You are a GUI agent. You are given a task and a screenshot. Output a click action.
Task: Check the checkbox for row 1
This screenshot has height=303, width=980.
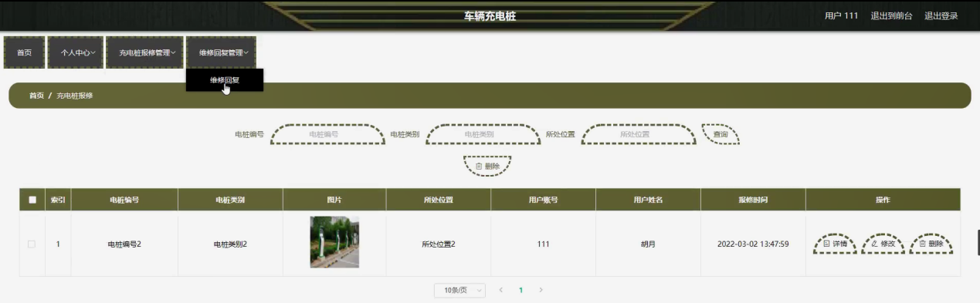(32, 244)
